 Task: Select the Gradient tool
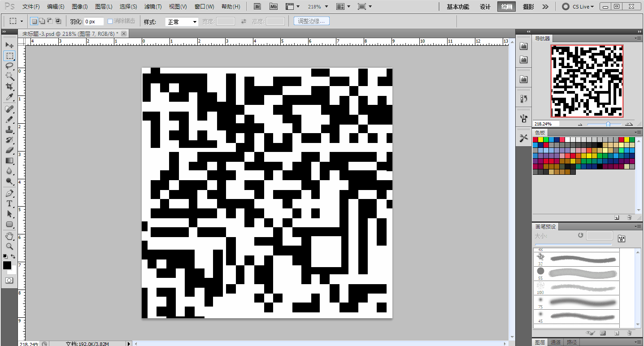(x=9, y=160)
